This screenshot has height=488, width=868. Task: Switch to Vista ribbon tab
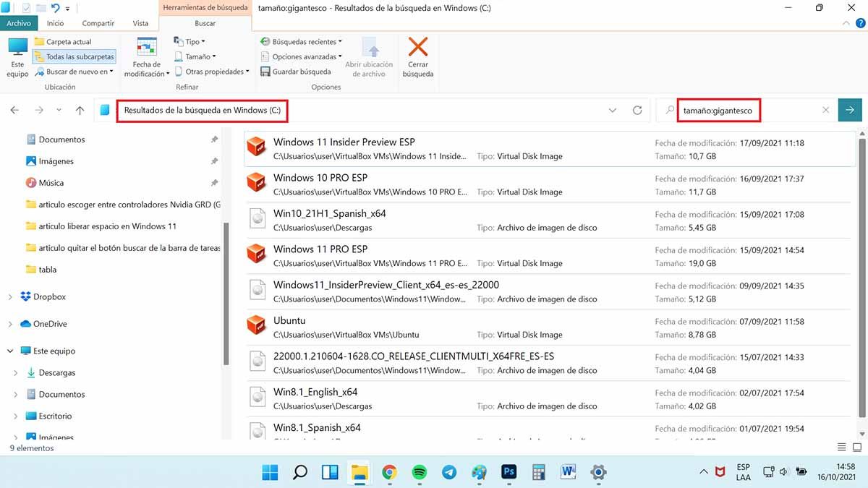140,23
